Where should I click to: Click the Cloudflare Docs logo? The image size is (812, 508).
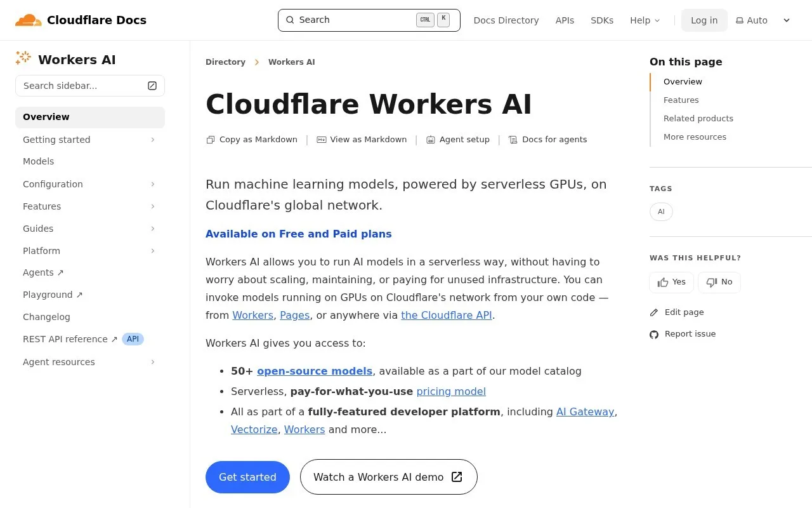(x=81, y=20)
